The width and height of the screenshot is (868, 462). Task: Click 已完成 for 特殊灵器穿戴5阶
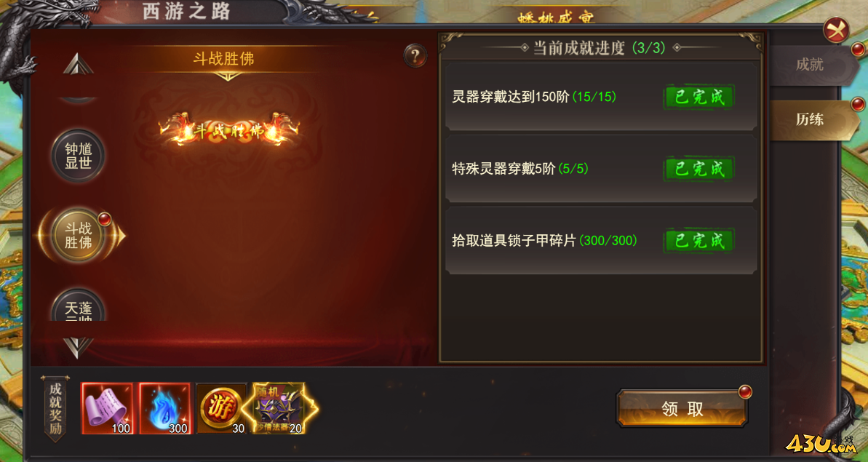pyautogui.click(x=699, y=169)
